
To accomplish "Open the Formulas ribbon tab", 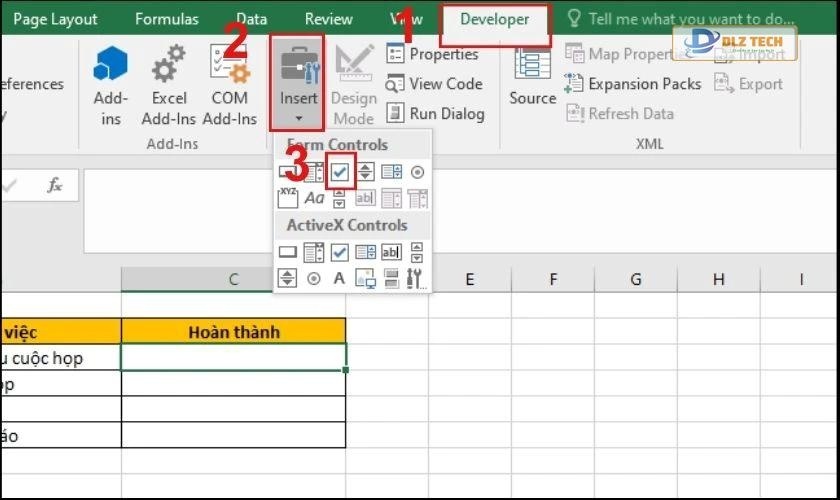I will point(167,20).
